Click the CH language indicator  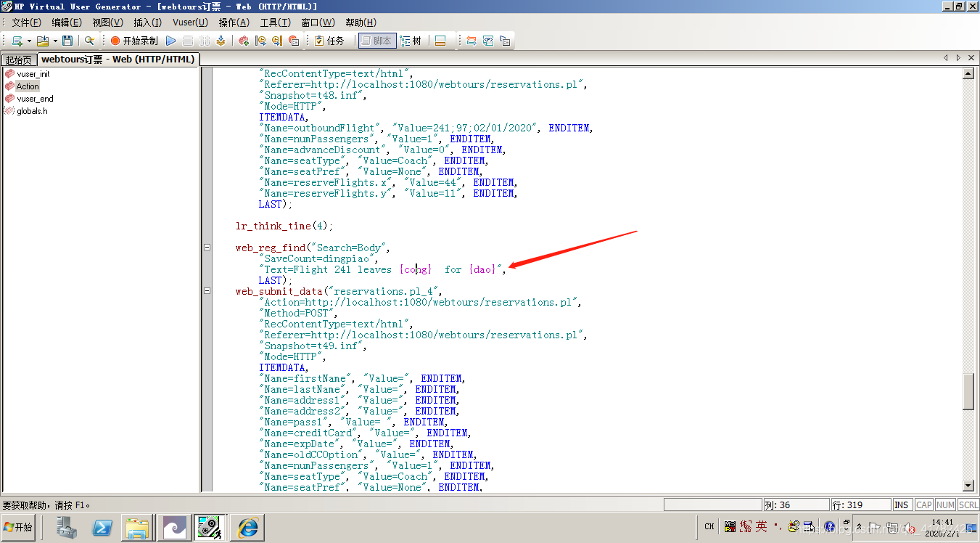[x=709, y=527]
